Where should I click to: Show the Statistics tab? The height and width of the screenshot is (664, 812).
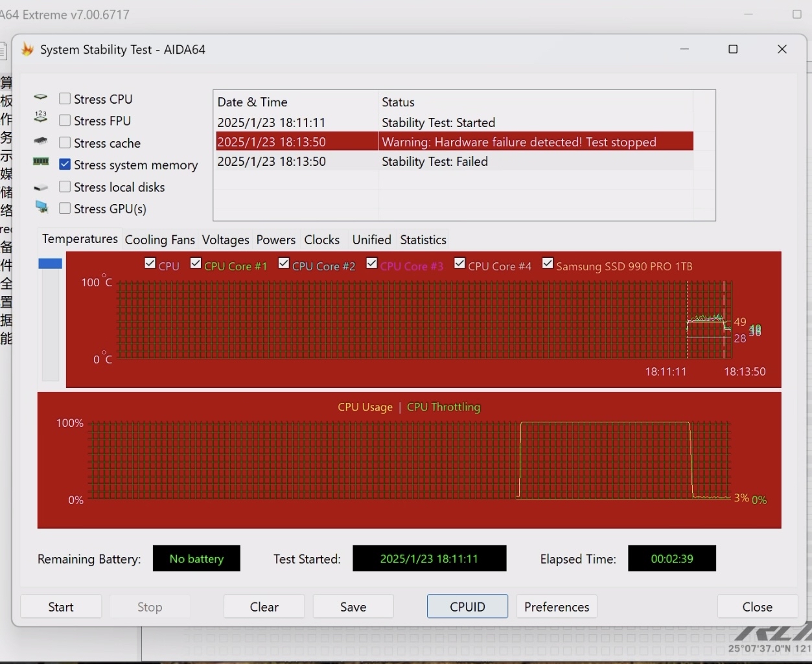(423, 240)
